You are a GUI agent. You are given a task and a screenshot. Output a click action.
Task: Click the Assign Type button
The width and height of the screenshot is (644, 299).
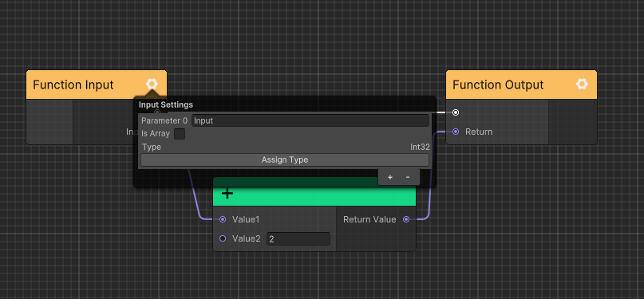[285, 159]
